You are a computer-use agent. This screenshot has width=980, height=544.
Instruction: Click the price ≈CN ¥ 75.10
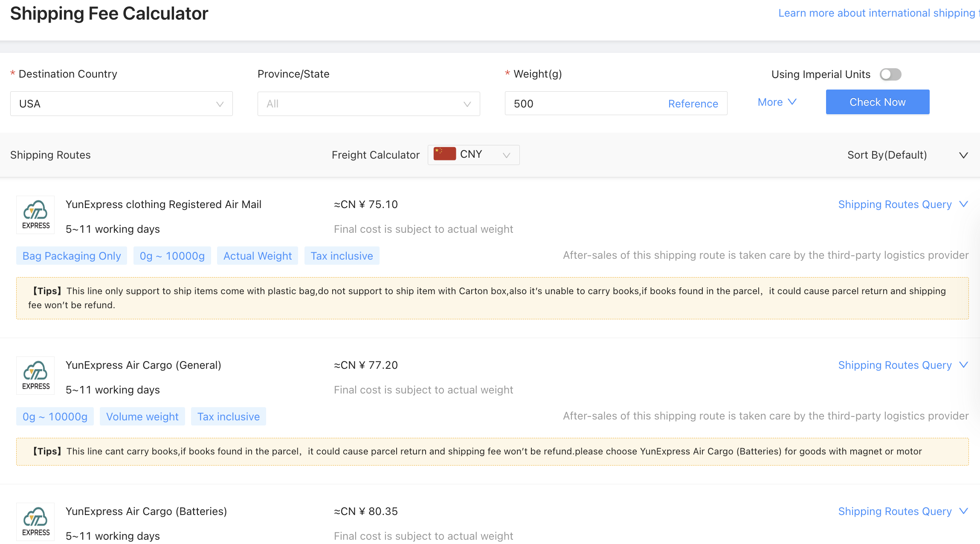(366, 204)
